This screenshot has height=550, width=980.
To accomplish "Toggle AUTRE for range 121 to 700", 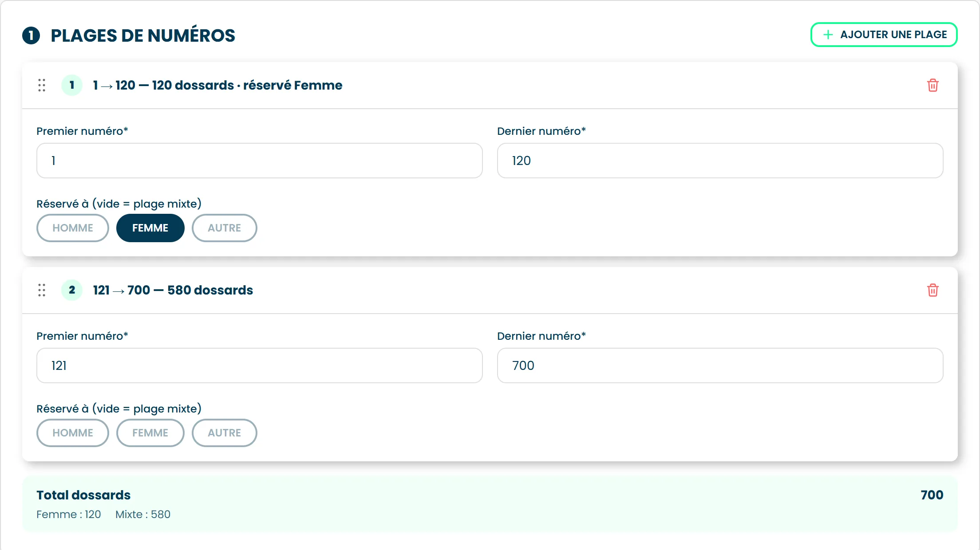I will tap(224, 433).
